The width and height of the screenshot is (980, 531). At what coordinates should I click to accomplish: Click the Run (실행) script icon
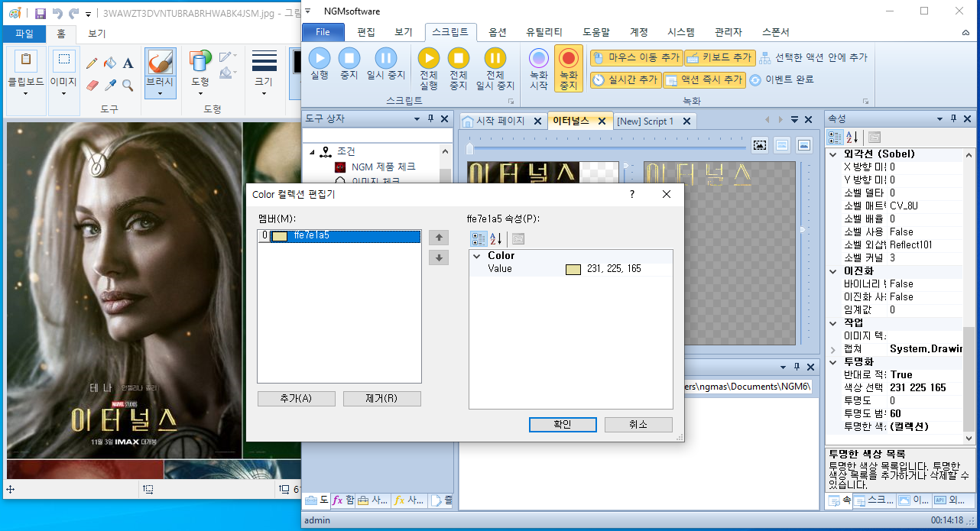320,58
